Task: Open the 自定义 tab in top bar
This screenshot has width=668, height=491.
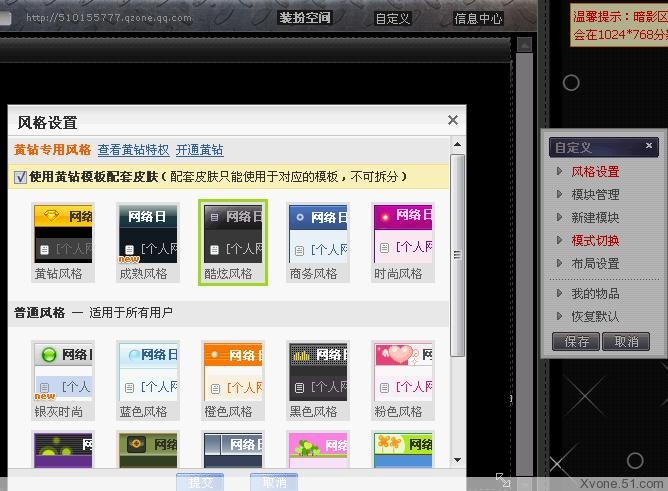Action: click(393, 19)
